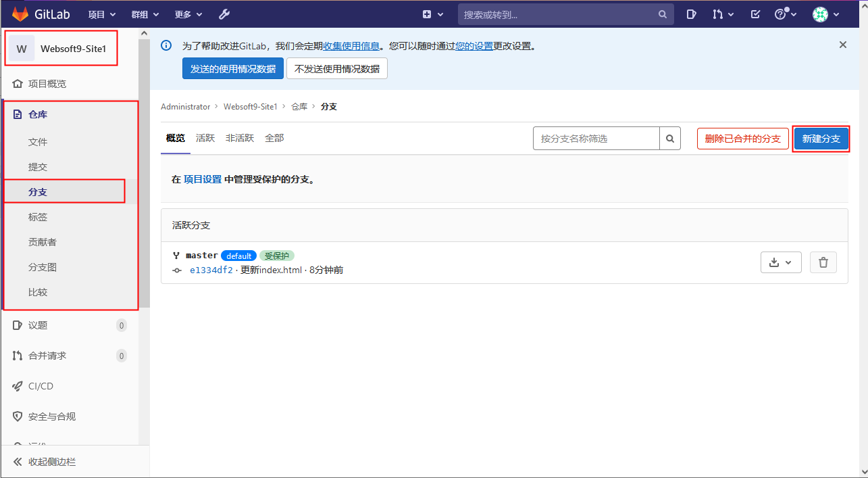Open 安全与合规 shield item in sidebar
The width and height of the screenshot is (868, 478).
(51, 416)
